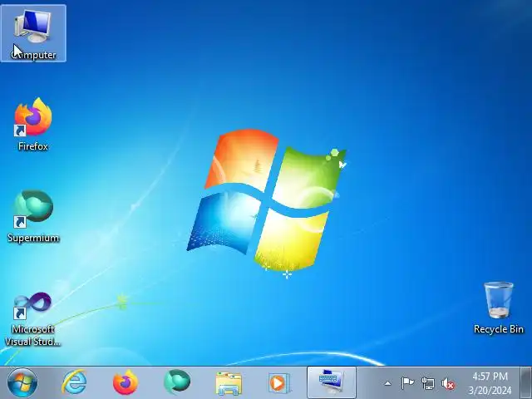Screen dimensions: 532x399
Task: Launch Supermium from the taskbar
Action: [x=177, y=382]
